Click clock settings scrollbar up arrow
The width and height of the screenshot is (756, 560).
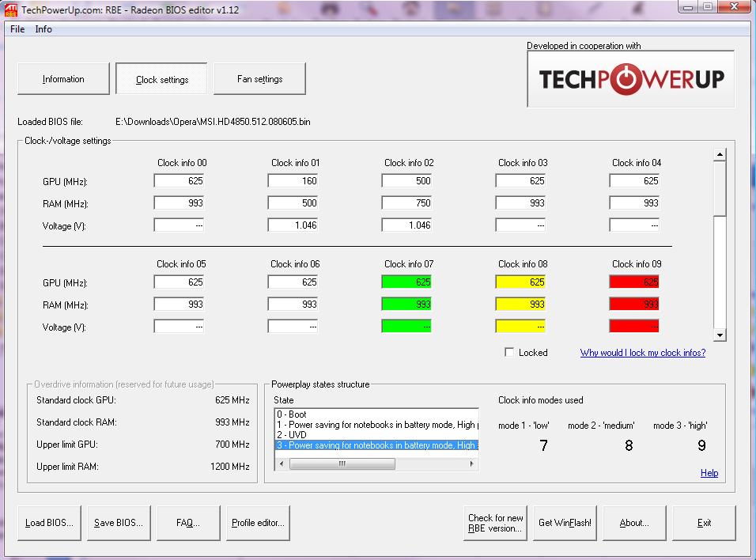tap(720, 154)
